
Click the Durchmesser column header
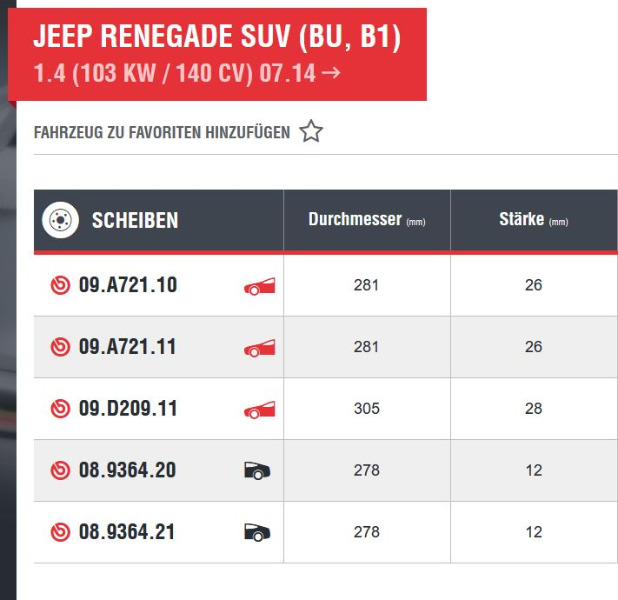click(x=366, y=220)
